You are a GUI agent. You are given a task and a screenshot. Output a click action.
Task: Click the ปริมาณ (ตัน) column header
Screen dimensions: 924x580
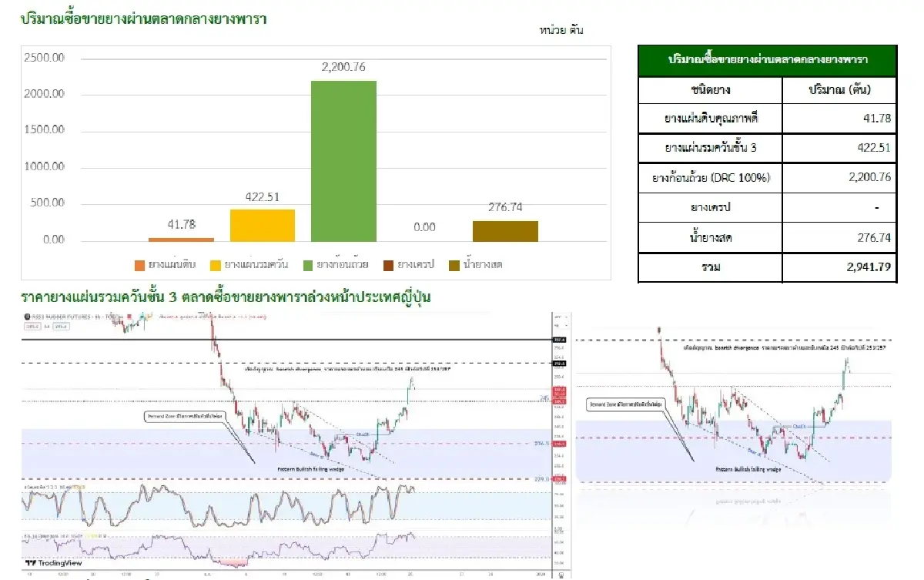[839, 89]
